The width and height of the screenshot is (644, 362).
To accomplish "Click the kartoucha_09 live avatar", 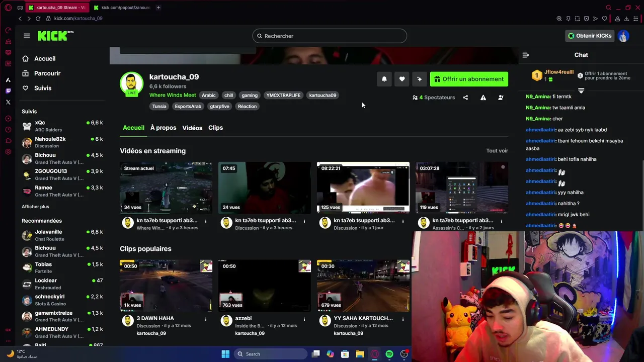I will 131,83.
